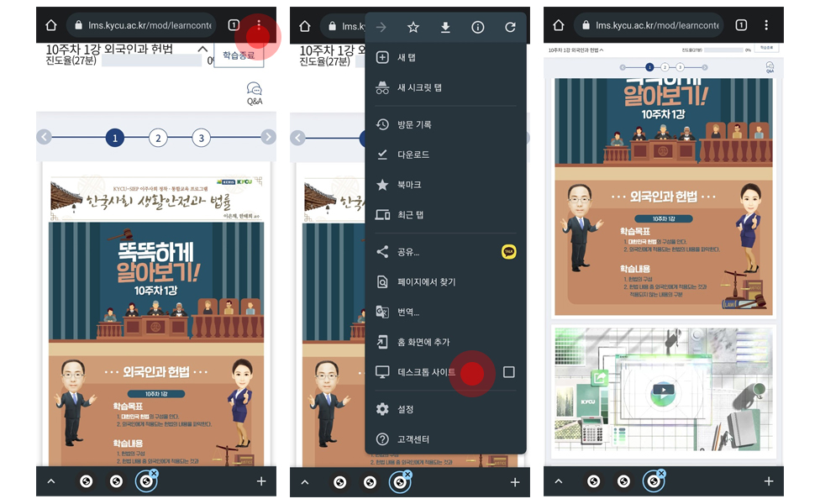The height and width of the screenshot is (504, 820).
Task: Open page info icon in menu
Action: (478, 27)
